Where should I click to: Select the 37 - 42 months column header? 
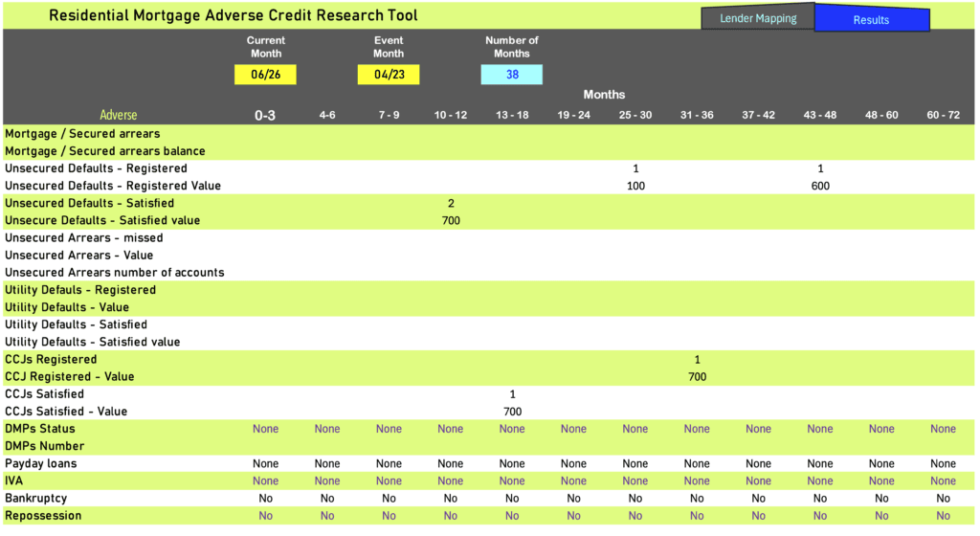[758, 115]
